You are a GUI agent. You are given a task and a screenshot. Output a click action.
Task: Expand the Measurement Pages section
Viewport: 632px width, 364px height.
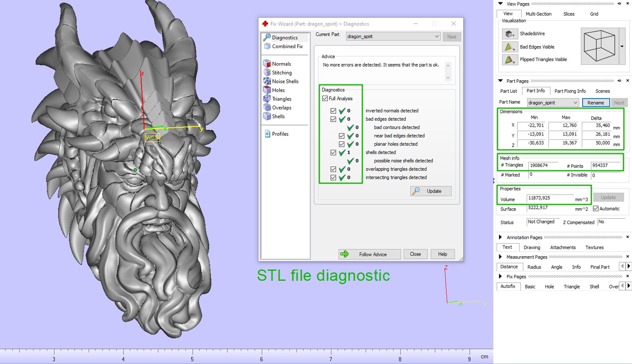(500, 256)
